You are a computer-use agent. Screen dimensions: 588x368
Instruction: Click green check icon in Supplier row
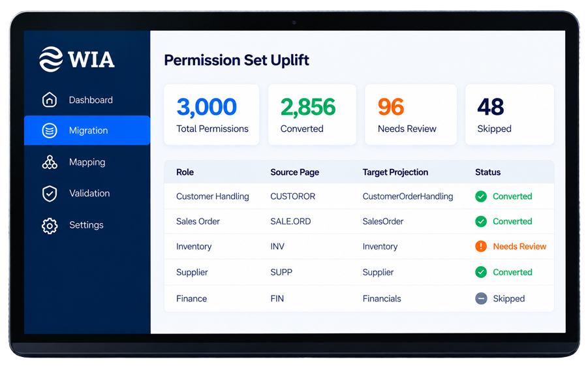pyautogui.click(x=481, y=272)
